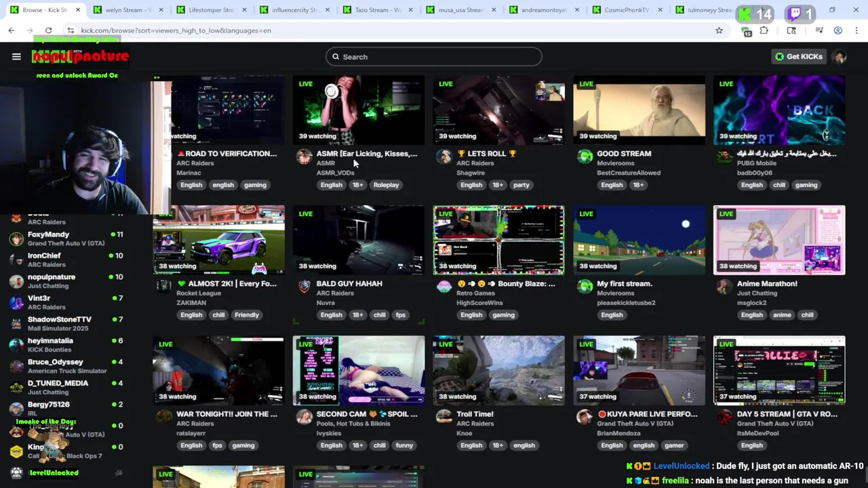Screen dimensions: 868x488
Task: Click the Friendly tag under Rocket League stream
Action: (247, 315)
